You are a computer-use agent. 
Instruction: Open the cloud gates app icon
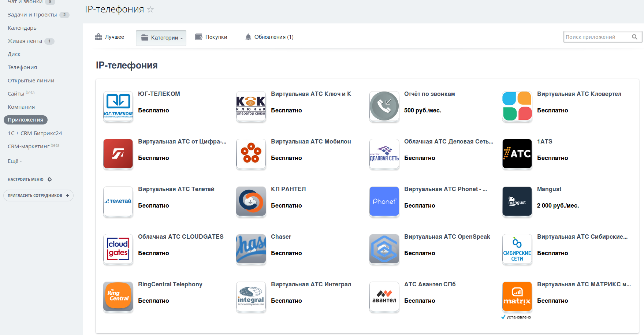coord(118,249)
